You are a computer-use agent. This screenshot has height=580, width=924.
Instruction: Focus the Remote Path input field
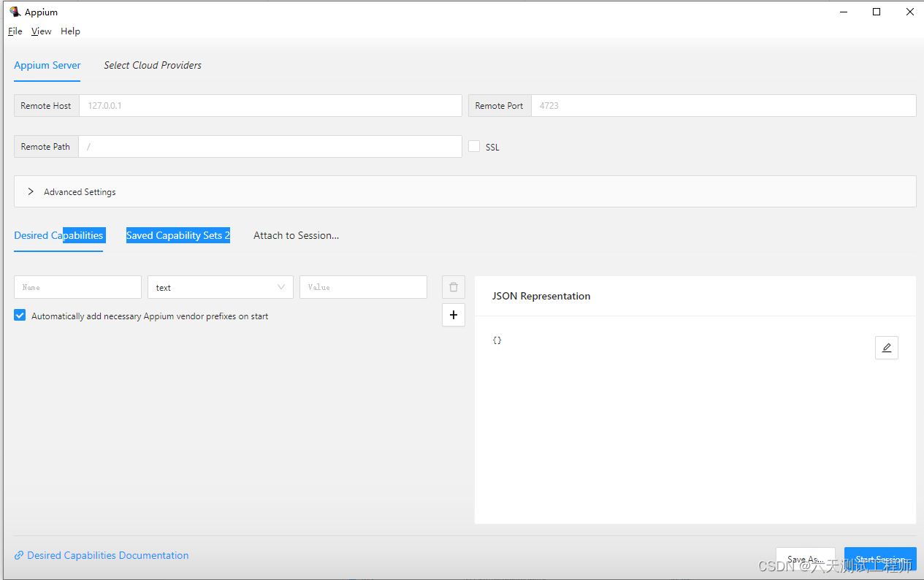click(x=270, y=146)
